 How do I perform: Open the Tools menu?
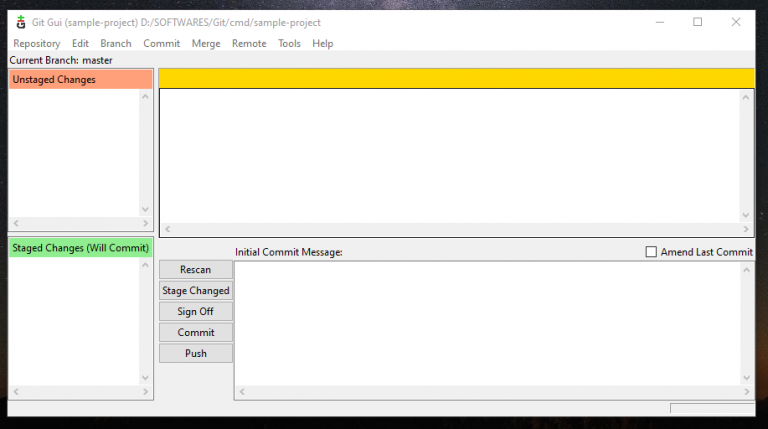tap(289, 44)
